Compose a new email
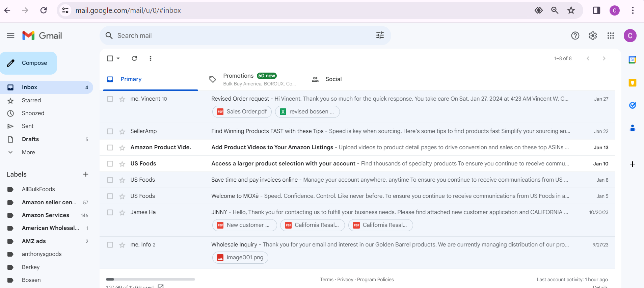This screenshot has height=288, width=644. (28, 63)
